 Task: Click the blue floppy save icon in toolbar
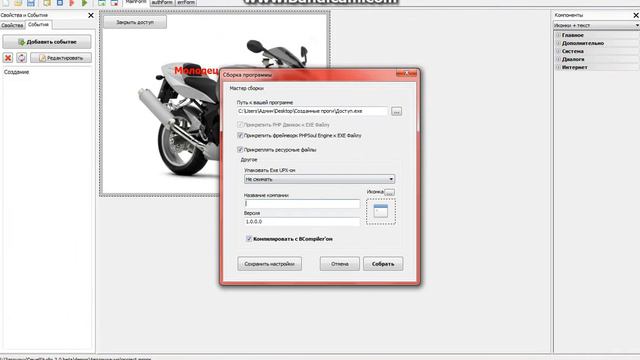(31, 3)
